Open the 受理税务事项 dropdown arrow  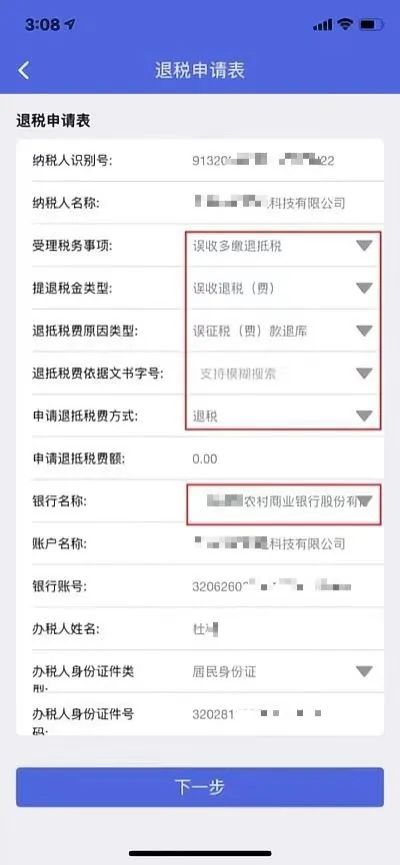click(x=364, y=246)
